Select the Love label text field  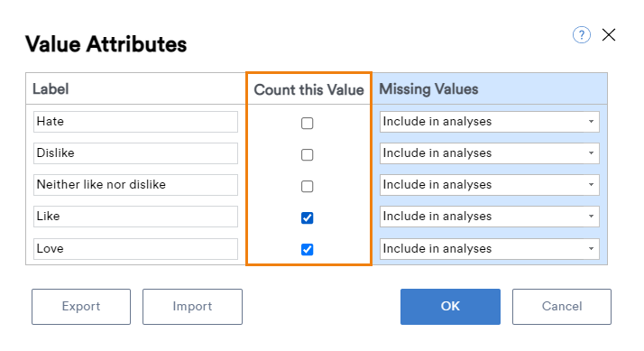(135, 249)
